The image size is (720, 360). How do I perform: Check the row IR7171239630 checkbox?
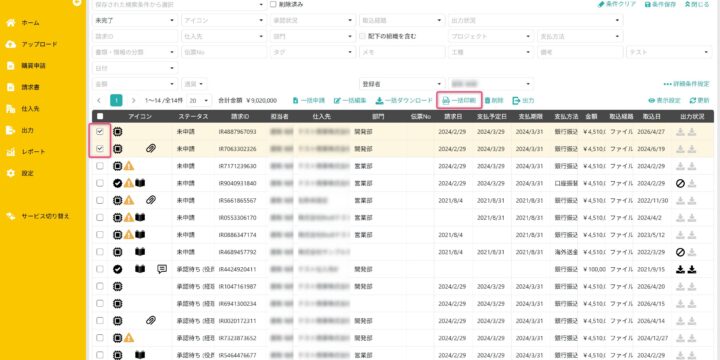click(x=100, y=166)
